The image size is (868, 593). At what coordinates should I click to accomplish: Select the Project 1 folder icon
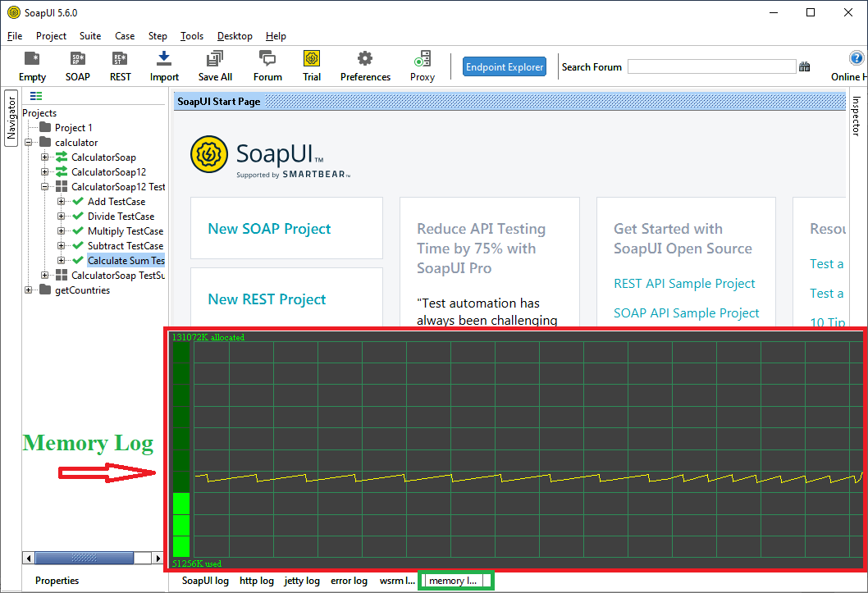[x=45, y=127]
